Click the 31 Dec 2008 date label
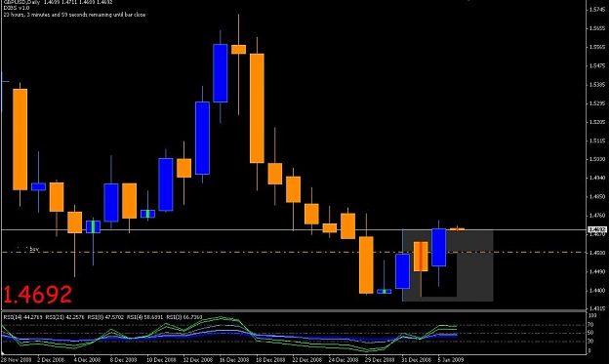The image size is (610, 364). click(416, 360)
